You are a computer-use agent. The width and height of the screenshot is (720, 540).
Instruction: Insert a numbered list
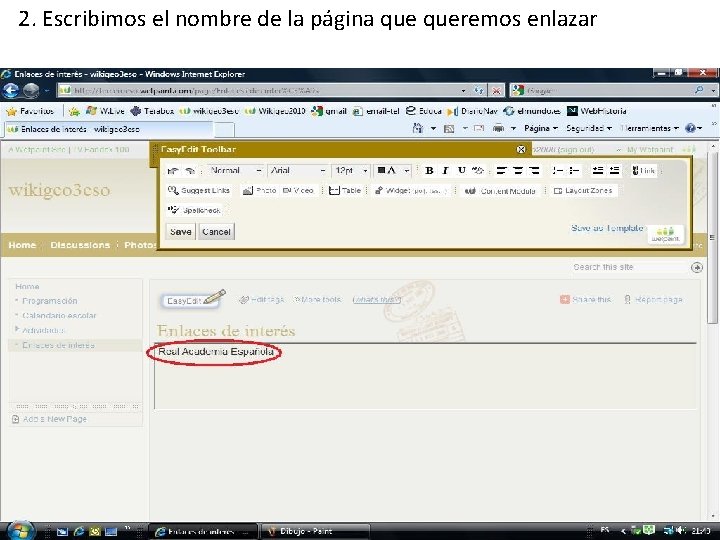click(557, 170)
